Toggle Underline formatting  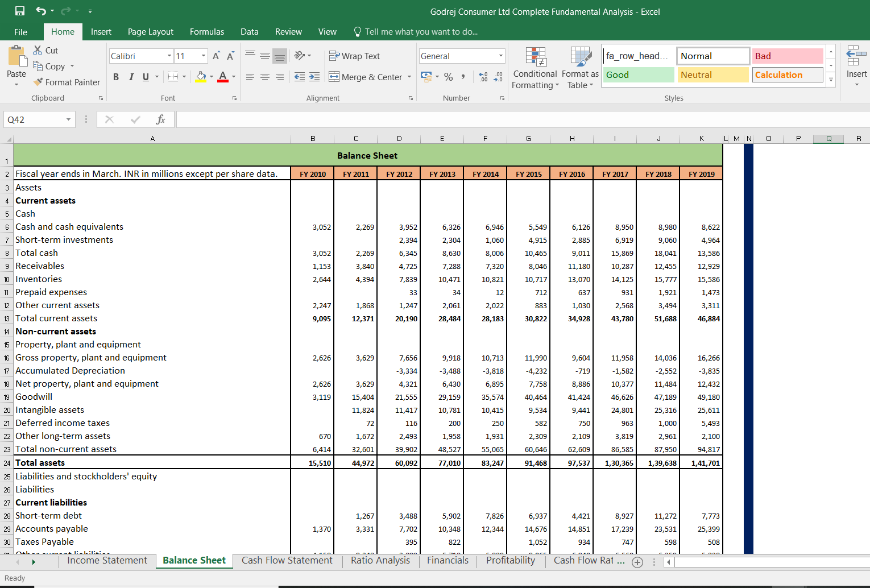pyautogui.click(x=146, y=77)
